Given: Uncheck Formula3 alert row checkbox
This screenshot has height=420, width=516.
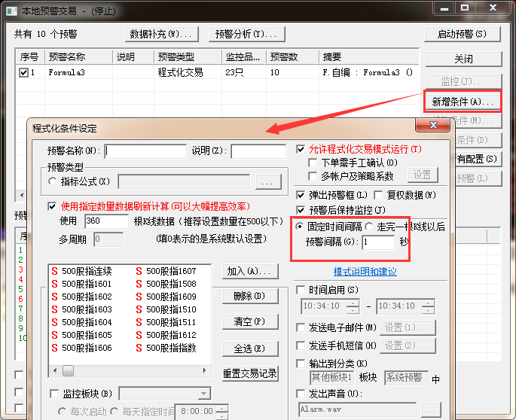Looking at the screenshot, I should [x=24, y=73].
